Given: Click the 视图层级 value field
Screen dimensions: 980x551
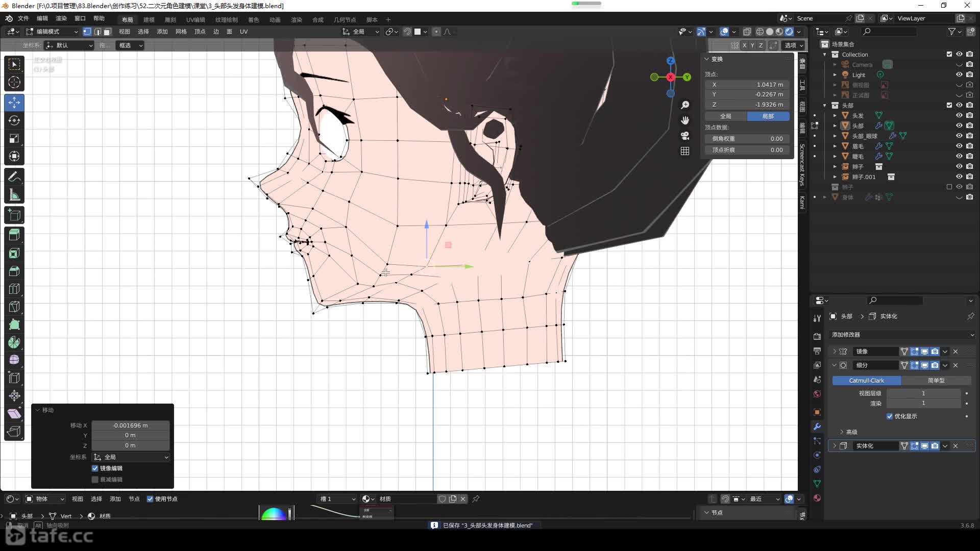Looking at the screenshot, I should tap(923, 393).
